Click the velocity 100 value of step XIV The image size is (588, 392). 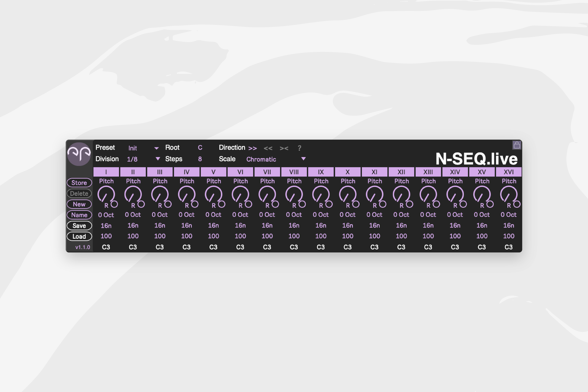(455, 236)
